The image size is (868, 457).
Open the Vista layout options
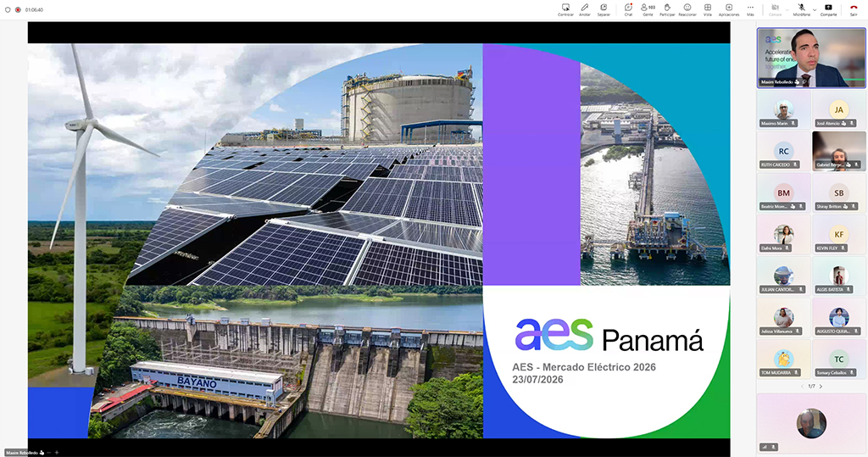coord(708,9)
